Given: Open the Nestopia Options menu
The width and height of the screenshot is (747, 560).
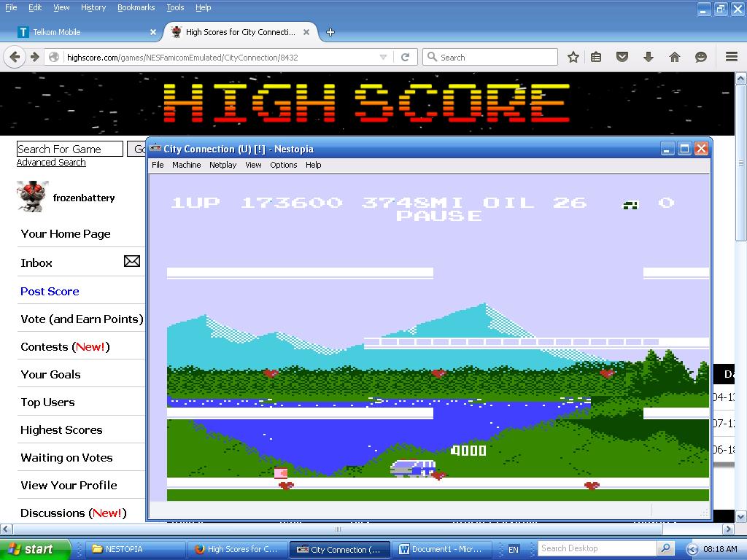Looking at the screenshot, I should click(x=284, y=165).
